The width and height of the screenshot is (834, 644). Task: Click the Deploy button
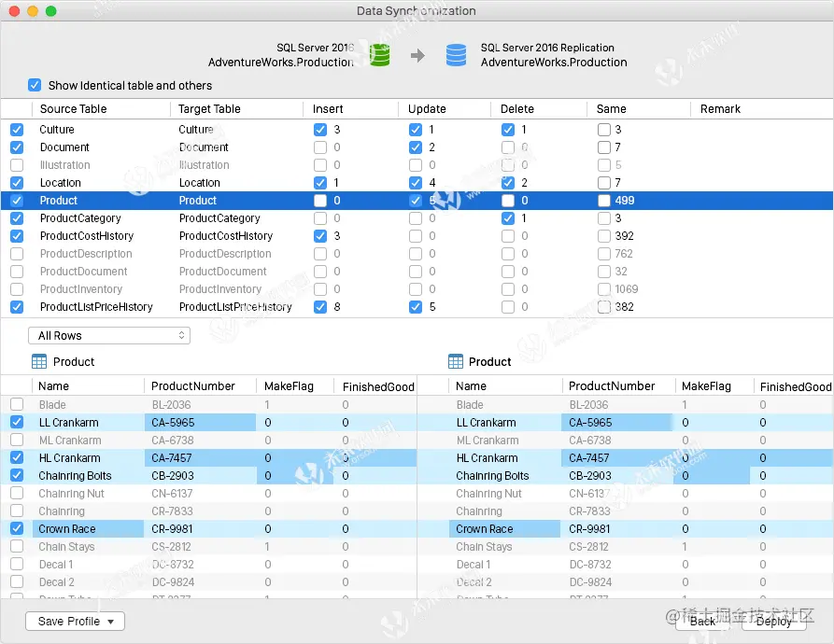click(774, 622)
